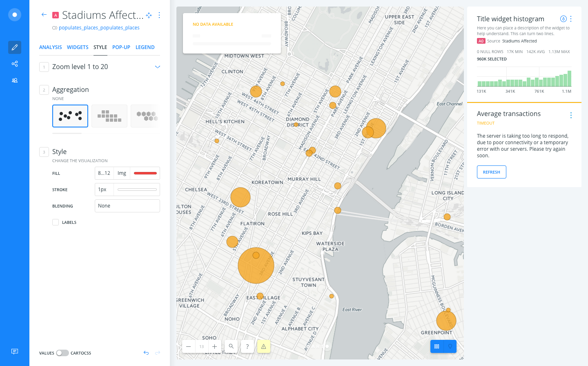Expand Zoom level 1 to 20 chevron
Screen dimensions: 588x366
(158, 67)
